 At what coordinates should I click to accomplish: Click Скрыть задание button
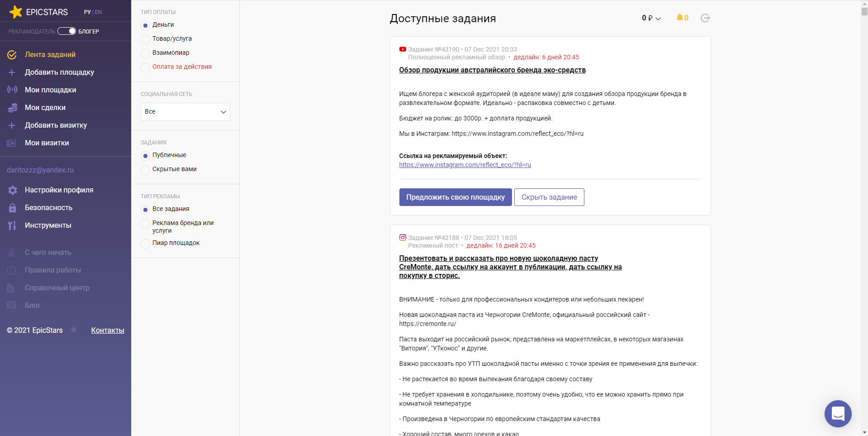point(549,197)
